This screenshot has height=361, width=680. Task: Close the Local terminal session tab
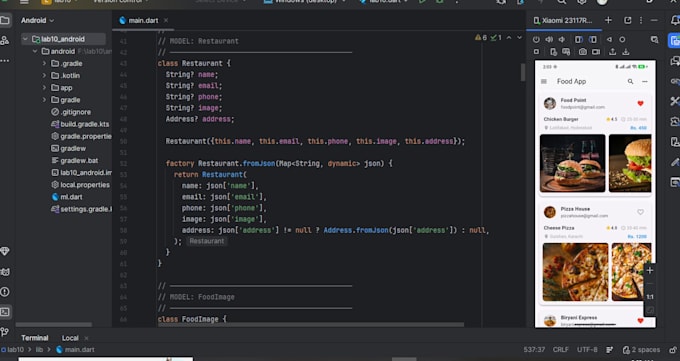[86, 338]
